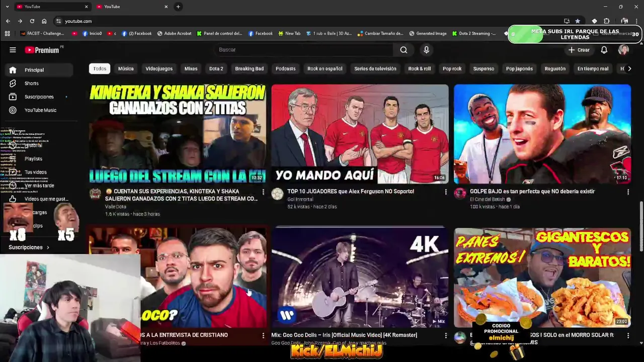Open the tab search dropdown arrow

(7, 7)
